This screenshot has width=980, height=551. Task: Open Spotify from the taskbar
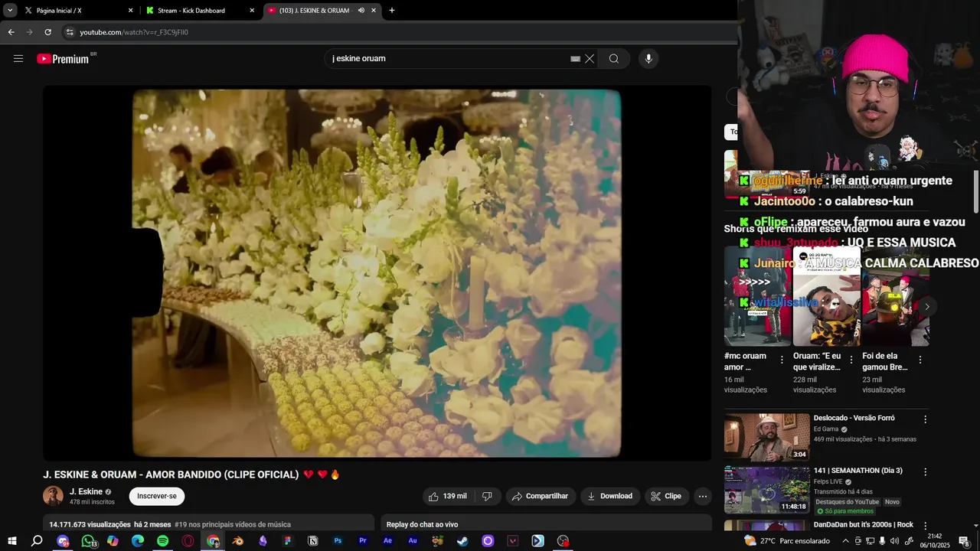coord(163,541)
